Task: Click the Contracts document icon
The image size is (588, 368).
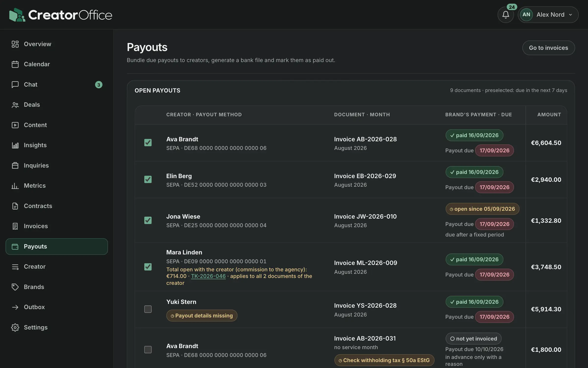Action: tap(15, 206)
